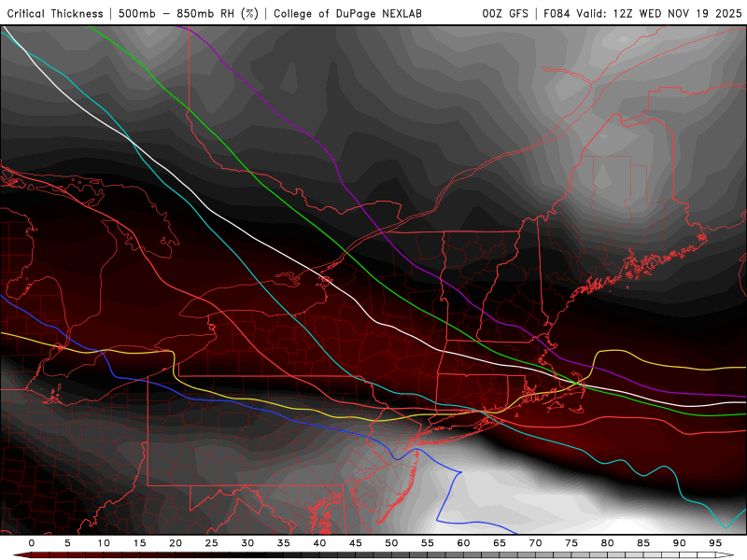
Task: Click the "Critical Thickness" title text
Action: point(55,13)
